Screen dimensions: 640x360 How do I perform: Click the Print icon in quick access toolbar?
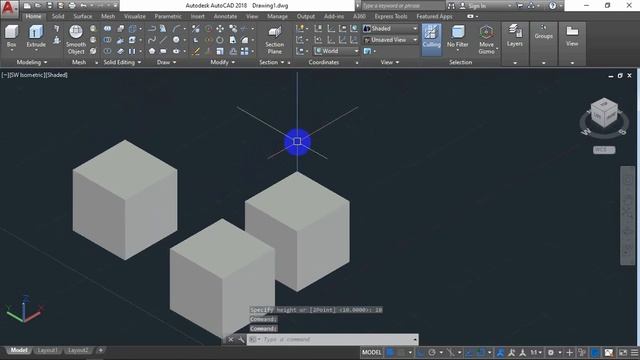pyautogui.click(x=72, y=6)
